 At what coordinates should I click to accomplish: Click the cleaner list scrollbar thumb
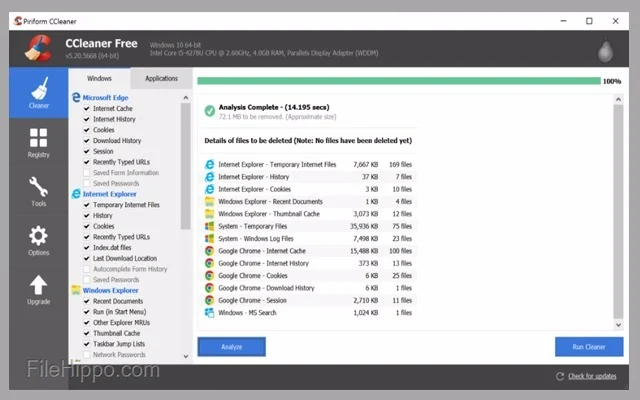[x=186, y=166]
